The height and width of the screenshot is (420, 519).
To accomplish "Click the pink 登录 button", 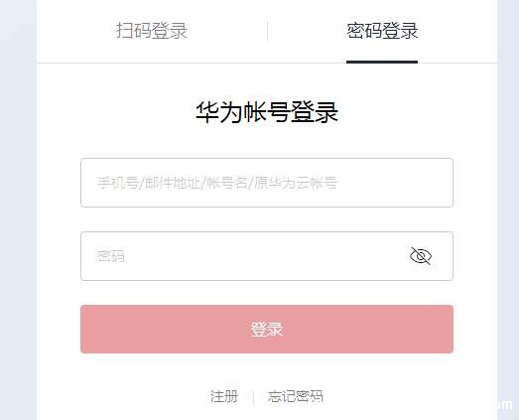I will pos(267,330).
